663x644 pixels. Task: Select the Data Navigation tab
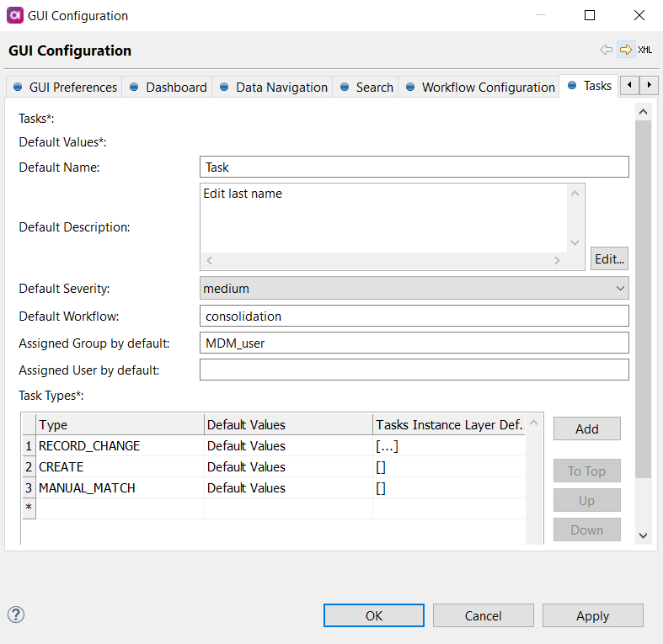coord(273,87)
